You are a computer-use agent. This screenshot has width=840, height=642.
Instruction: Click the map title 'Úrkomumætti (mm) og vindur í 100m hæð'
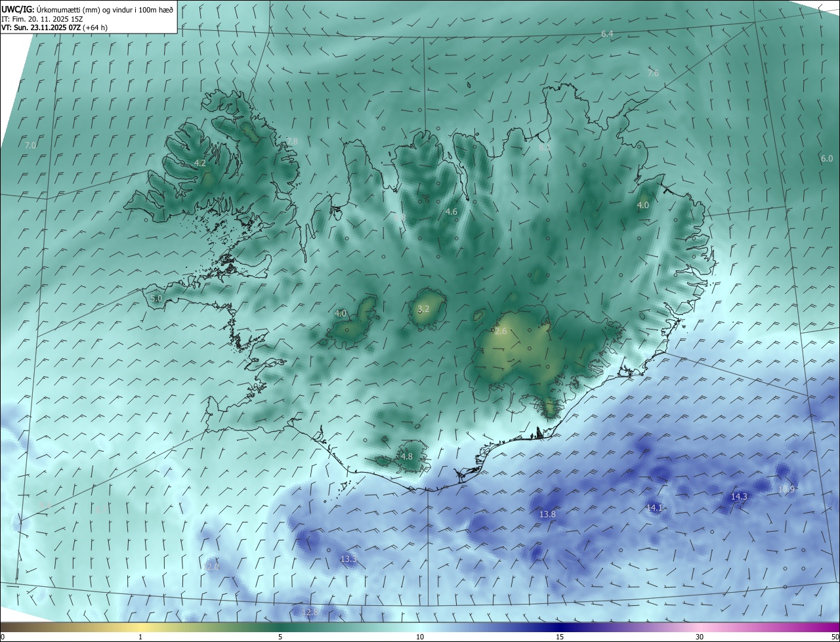(104, 10)
